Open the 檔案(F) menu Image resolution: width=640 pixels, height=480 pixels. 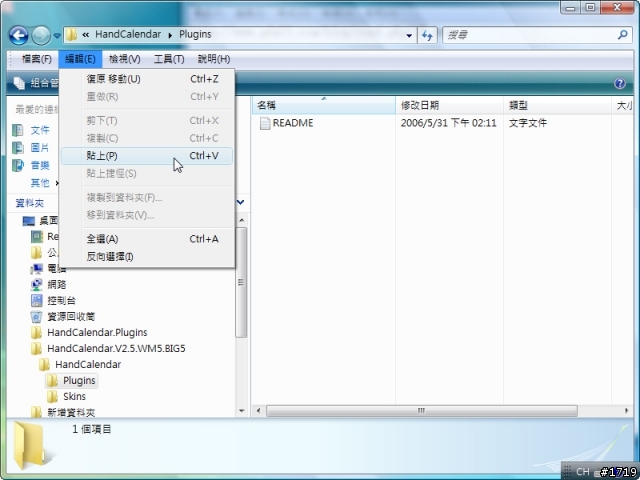tap(37, 59)
